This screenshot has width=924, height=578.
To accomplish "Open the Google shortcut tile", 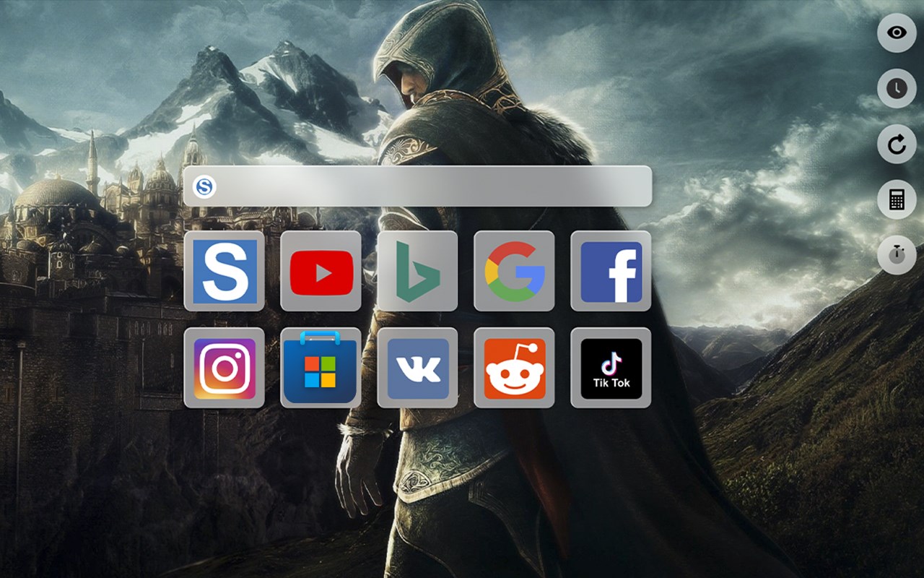I will point(514,271).
